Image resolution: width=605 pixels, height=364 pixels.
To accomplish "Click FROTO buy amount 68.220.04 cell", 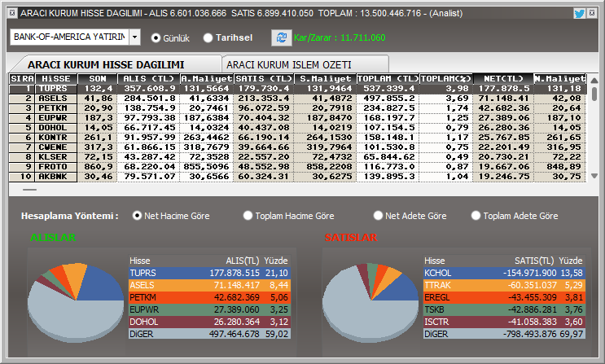I will tap(148, 167).
